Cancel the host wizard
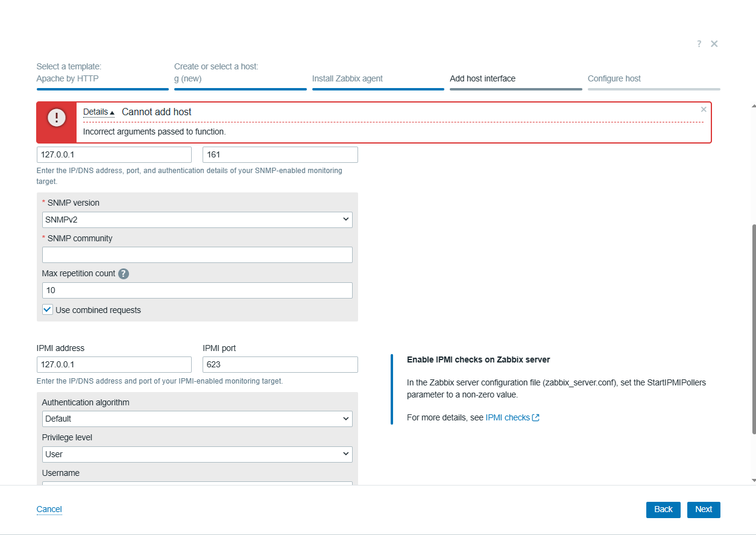 (49, 510)
